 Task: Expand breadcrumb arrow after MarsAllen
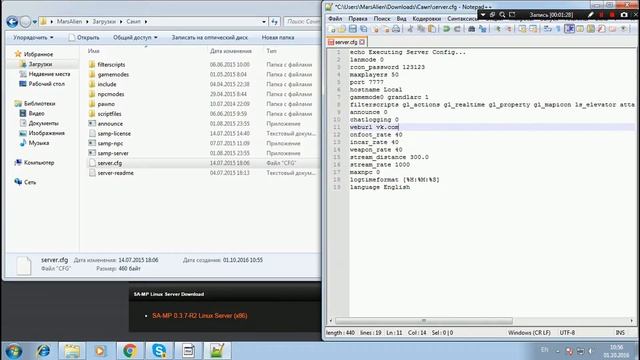(x=87, y=22)
